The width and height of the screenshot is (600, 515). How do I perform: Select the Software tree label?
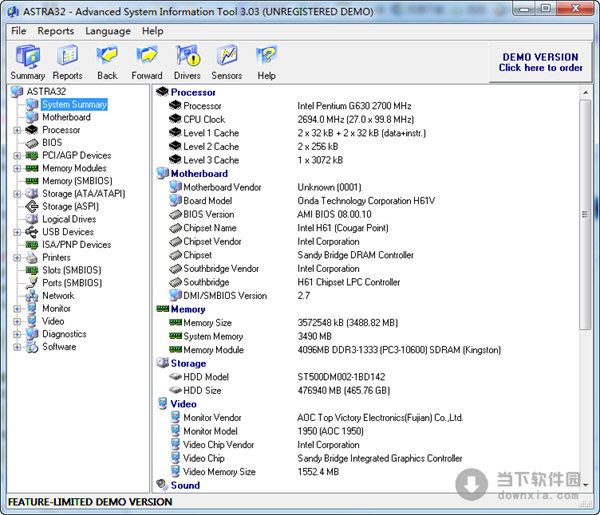pyautogui.click(x=59, y=347)
